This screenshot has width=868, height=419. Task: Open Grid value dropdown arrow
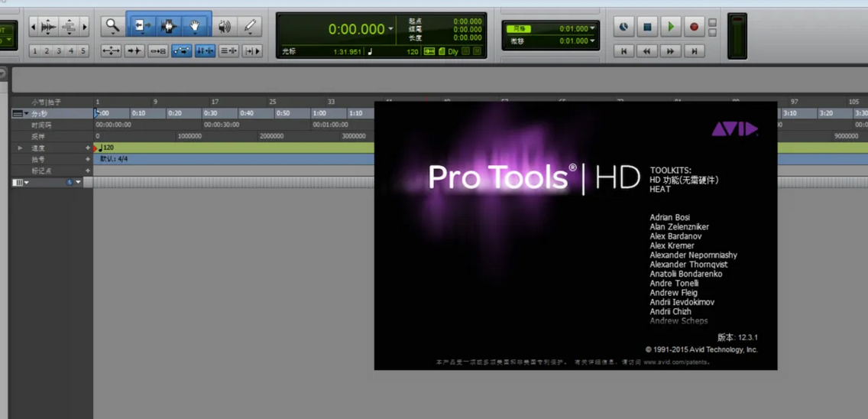click(592, 28)
